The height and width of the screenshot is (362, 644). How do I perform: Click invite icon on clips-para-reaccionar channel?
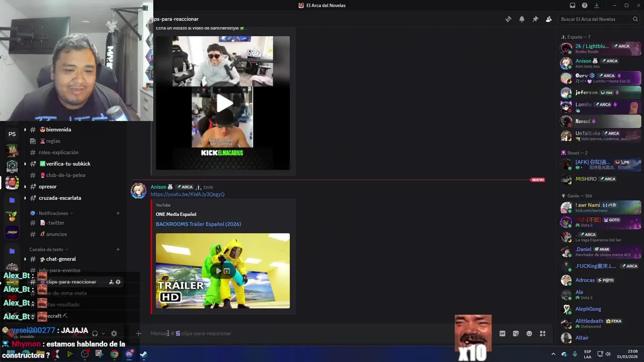click(x=111, y=282)
